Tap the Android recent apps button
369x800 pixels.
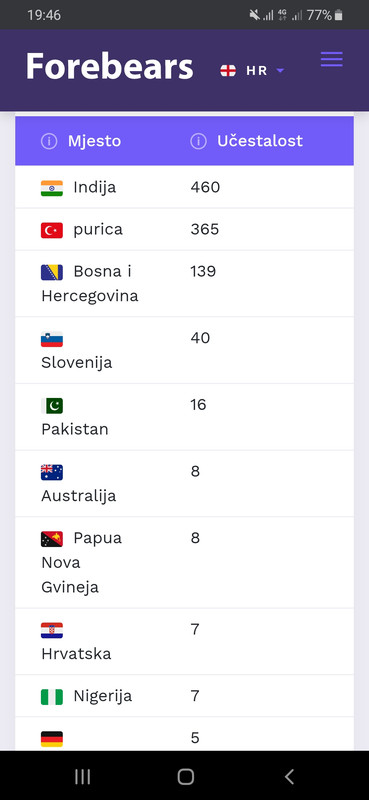82,777
